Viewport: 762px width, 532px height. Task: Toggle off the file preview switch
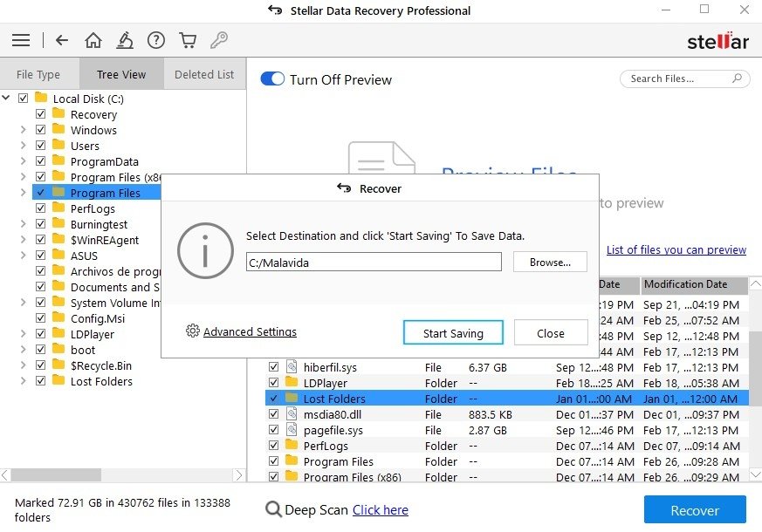pos(272,78)
